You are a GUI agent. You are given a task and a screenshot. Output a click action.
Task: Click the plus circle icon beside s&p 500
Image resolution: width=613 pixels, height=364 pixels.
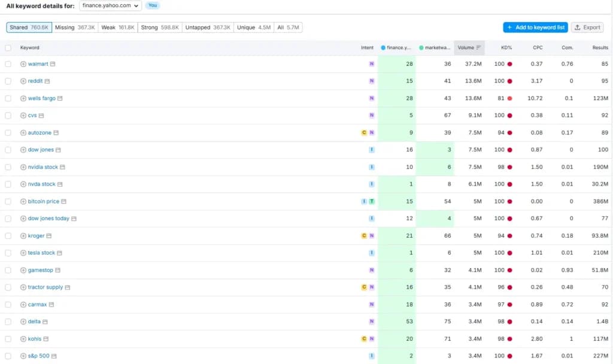tap(23, 356)
